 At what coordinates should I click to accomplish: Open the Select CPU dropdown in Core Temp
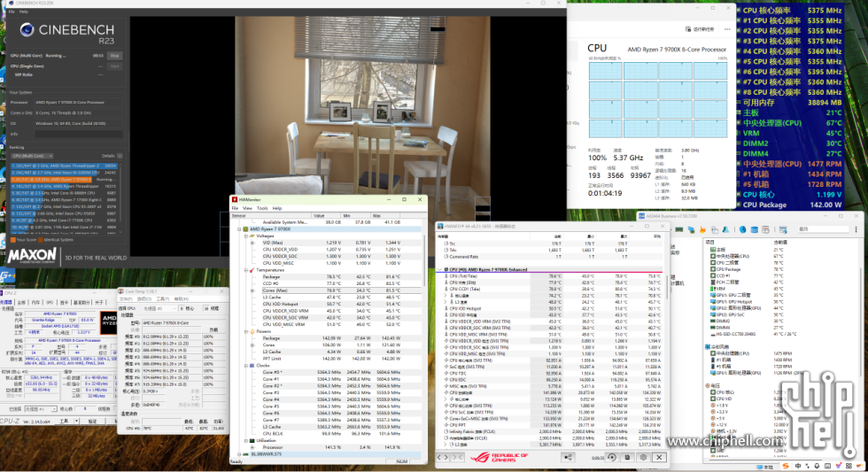click(159, 308)
